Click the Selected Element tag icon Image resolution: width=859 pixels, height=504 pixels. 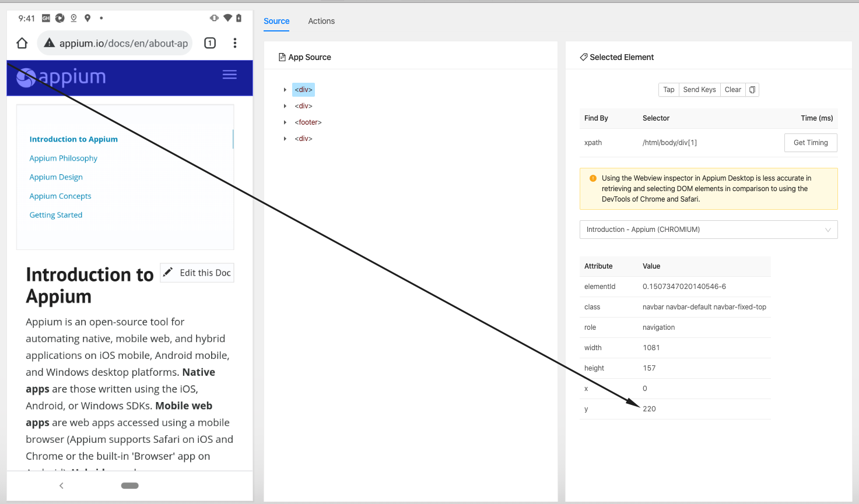click(x=584, y=57)
